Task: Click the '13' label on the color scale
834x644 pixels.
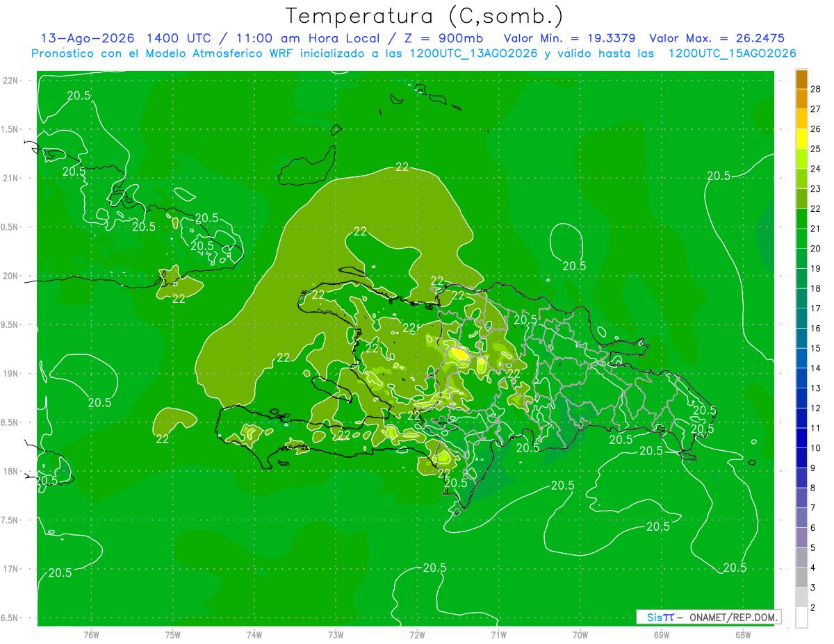Action: [816, 388]
